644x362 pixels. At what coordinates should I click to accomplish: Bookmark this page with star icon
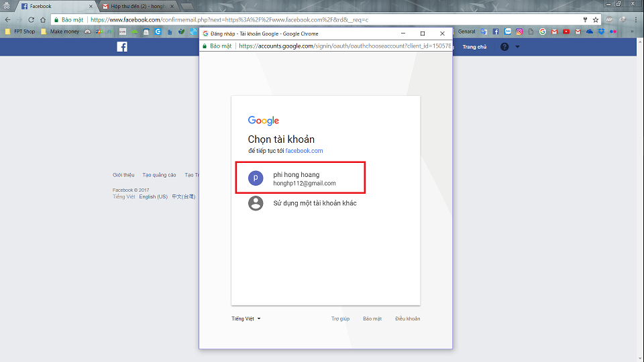(596, 19)
